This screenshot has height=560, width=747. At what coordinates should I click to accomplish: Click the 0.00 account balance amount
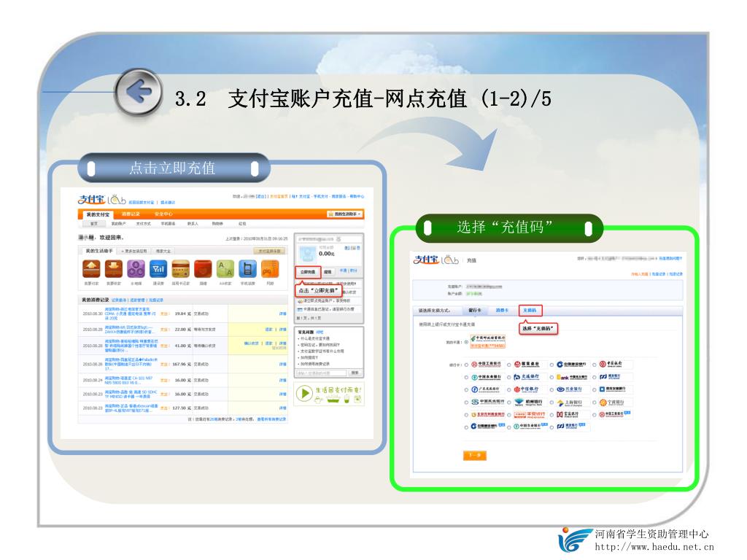coord(326,254)
